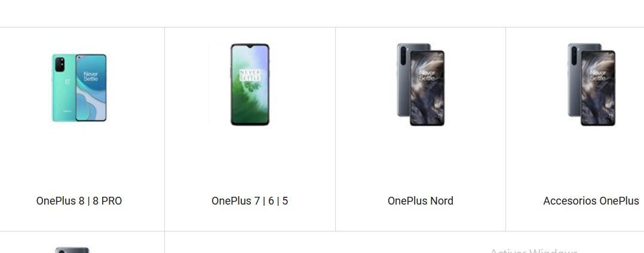Open the "Accesorios OnePlus" category link

[591, 201]
